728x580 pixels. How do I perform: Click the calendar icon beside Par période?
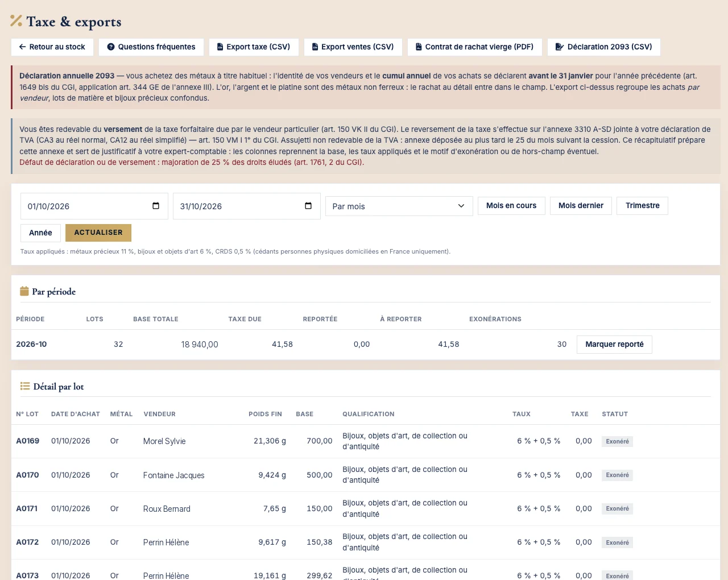click(x=24, y=291)
